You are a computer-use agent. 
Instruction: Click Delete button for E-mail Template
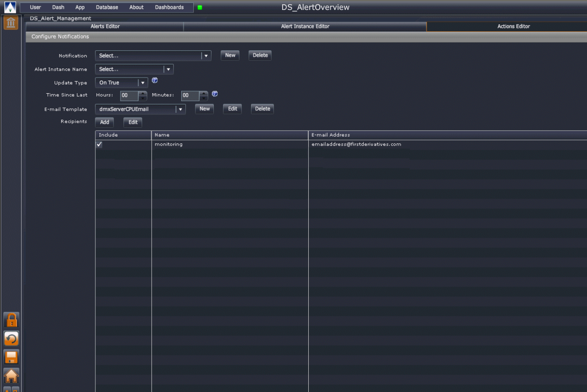tap(263, 109)
